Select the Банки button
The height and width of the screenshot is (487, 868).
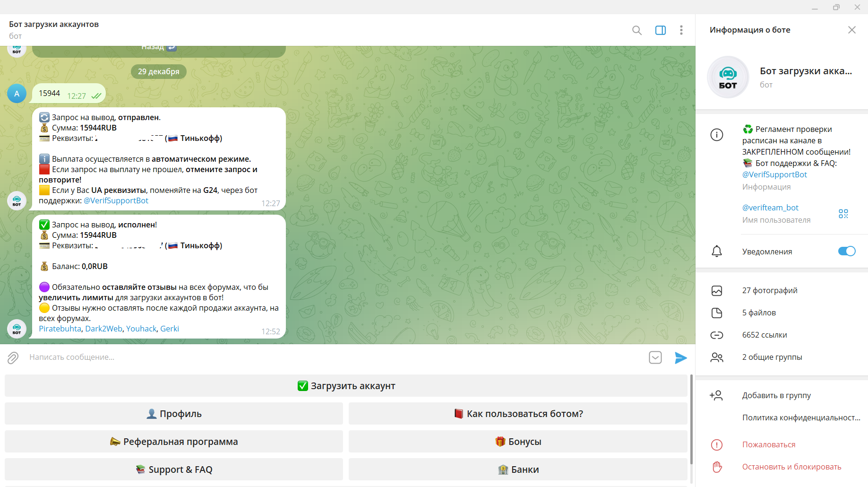point(518,470)
